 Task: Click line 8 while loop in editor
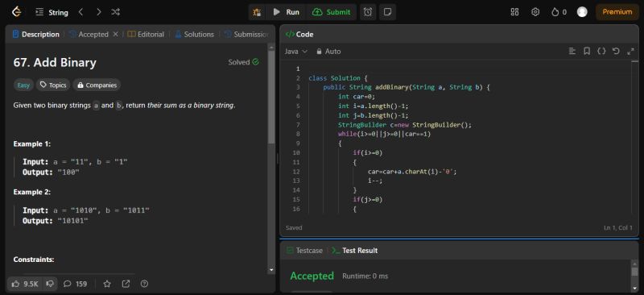[385, 134]
